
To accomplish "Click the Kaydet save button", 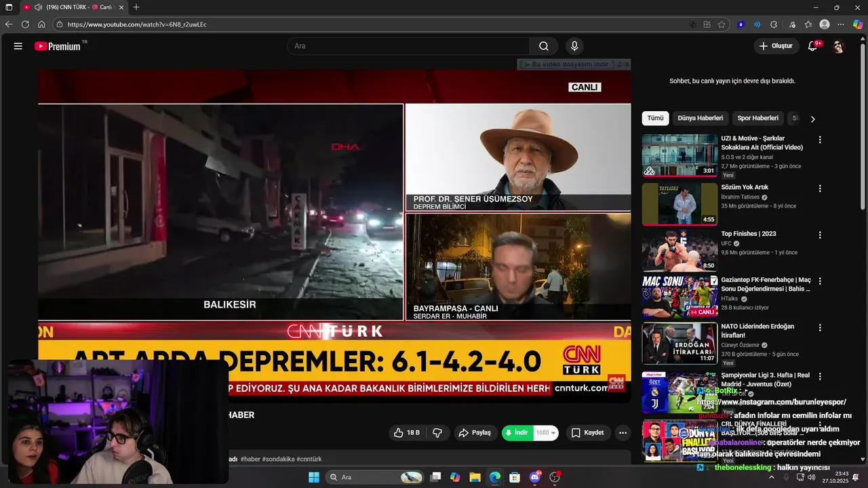I will click(x=588, y=432).
